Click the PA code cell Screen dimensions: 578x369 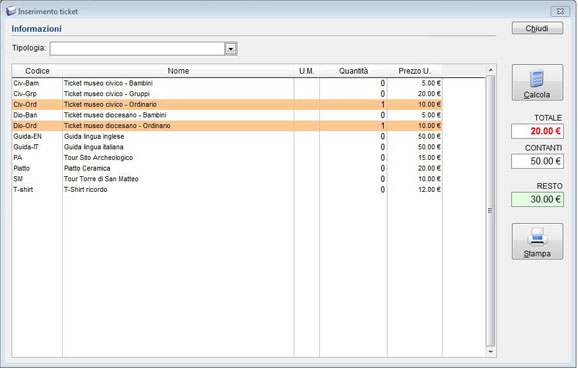37,158
